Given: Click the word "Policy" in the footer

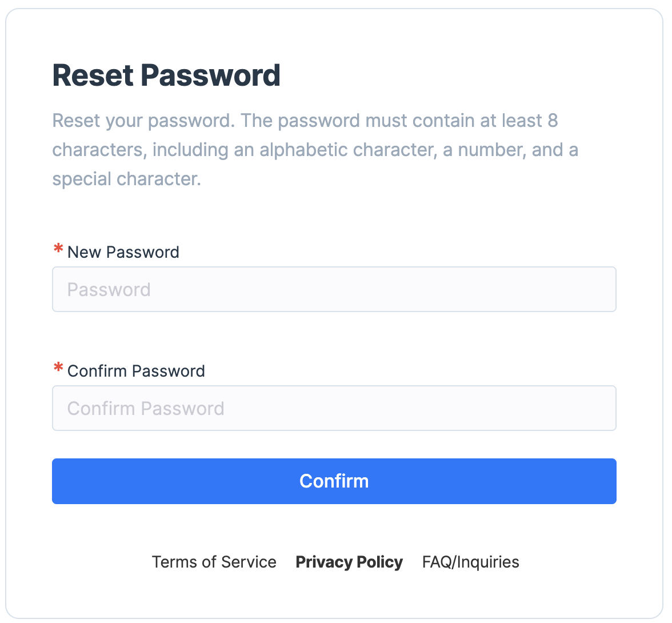Looking at the screenshot, I should pos(380,562).
